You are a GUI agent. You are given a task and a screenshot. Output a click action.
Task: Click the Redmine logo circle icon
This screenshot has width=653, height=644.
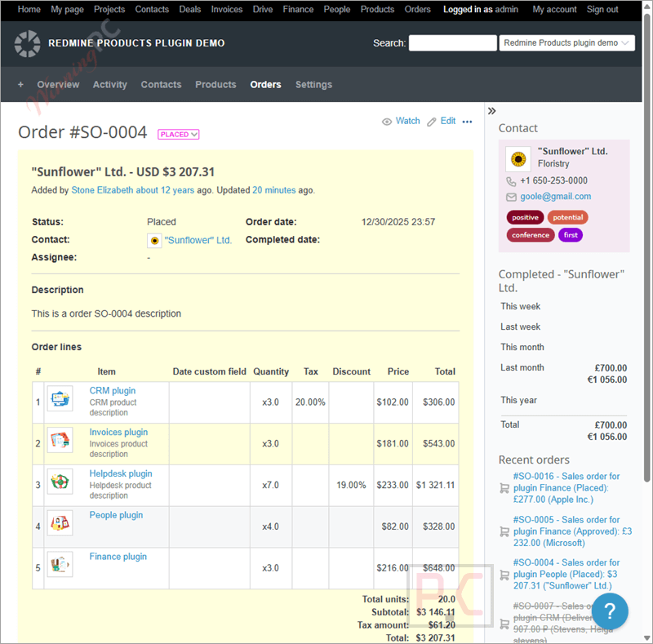[x=27, y=43]
